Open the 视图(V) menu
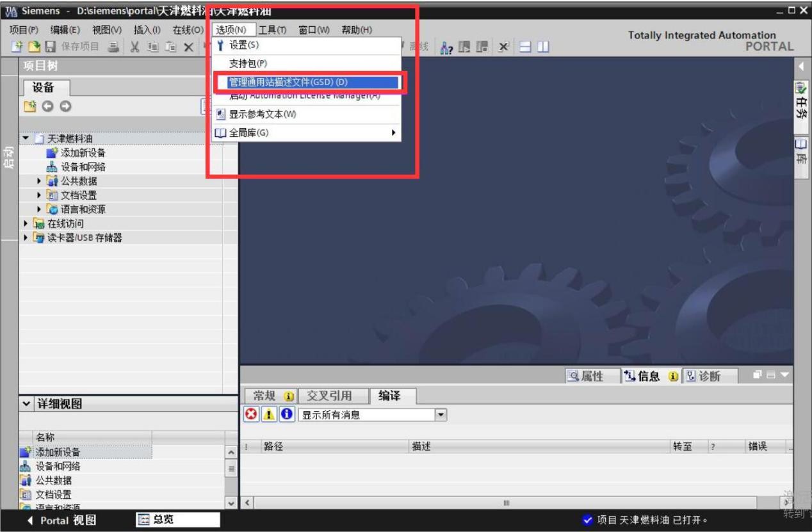Viewport: 812px width, 532px height. click(106, 30)
